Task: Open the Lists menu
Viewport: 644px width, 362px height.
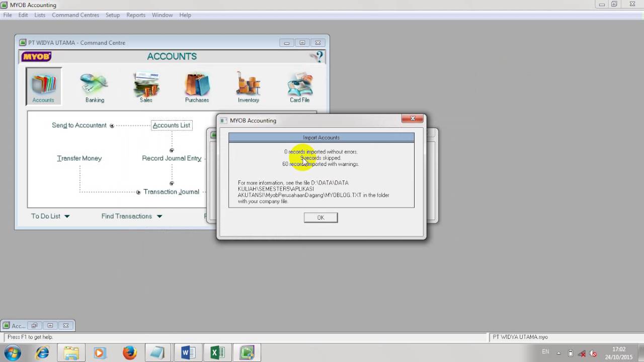Action: point(40,15)
